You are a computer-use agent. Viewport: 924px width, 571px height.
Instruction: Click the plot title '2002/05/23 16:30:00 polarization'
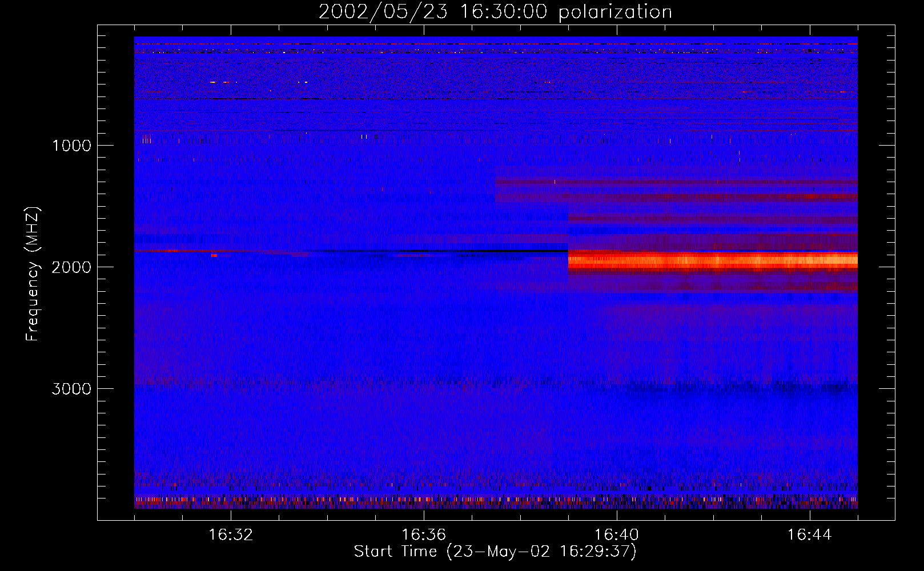click(495, 11)
